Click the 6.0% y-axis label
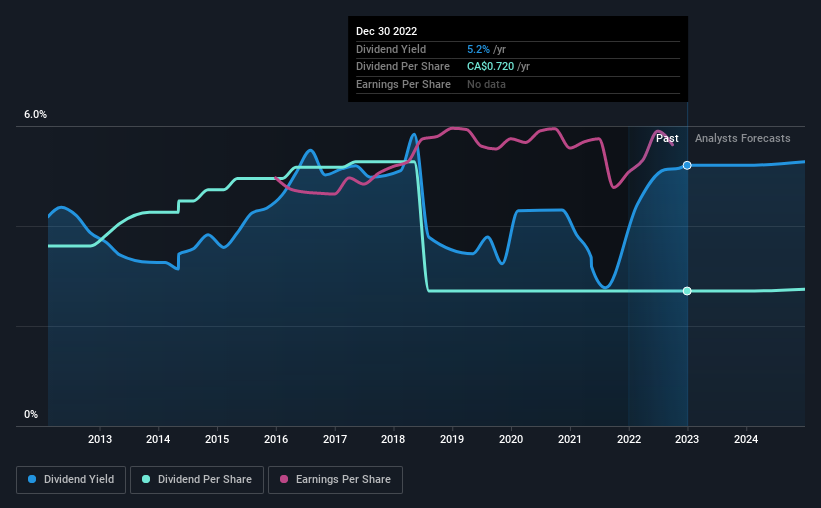Image resolution: width=821 pixels, height=508 pixels. click(35, 115)
